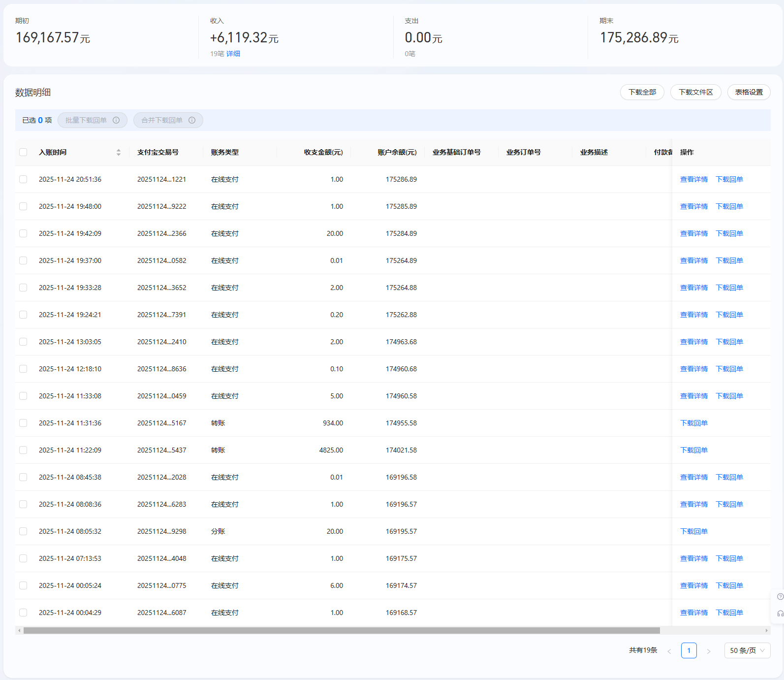Click the horizontal table scrollbar thumb

342,631
